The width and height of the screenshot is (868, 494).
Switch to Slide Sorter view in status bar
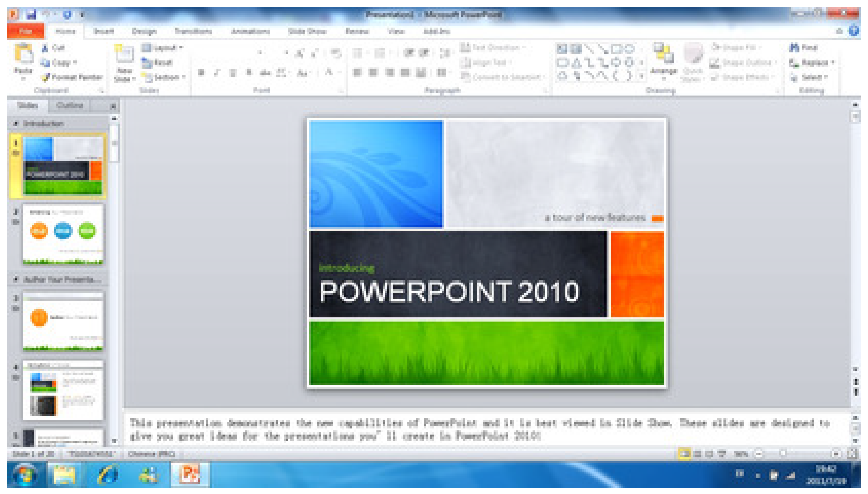point(697,454)
